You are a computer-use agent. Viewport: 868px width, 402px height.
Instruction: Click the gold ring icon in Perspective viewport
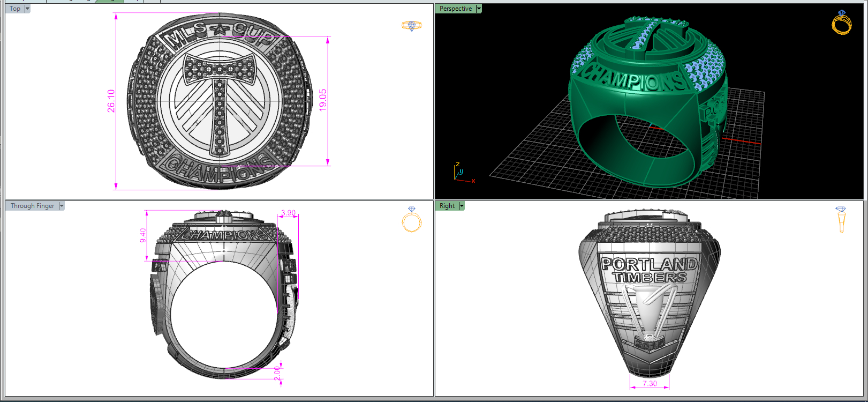click(841, 22)
